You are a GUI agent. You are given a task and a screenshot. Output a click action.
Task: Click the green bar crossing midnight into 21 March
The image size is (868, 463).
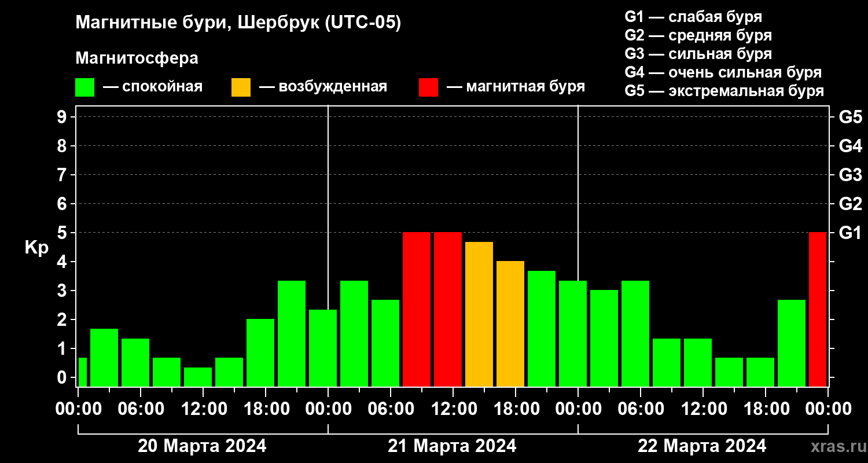pyautogui.click(x=323, y=348)
